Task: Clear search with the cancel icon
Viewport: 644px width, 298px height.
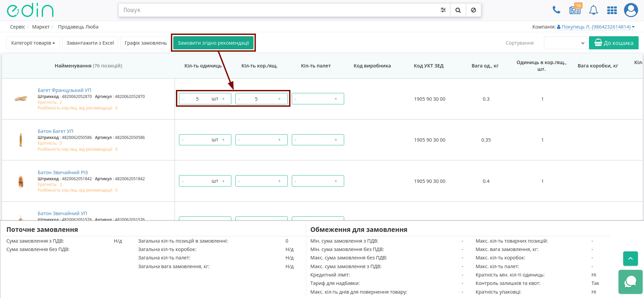Action: tap(473, 10)
